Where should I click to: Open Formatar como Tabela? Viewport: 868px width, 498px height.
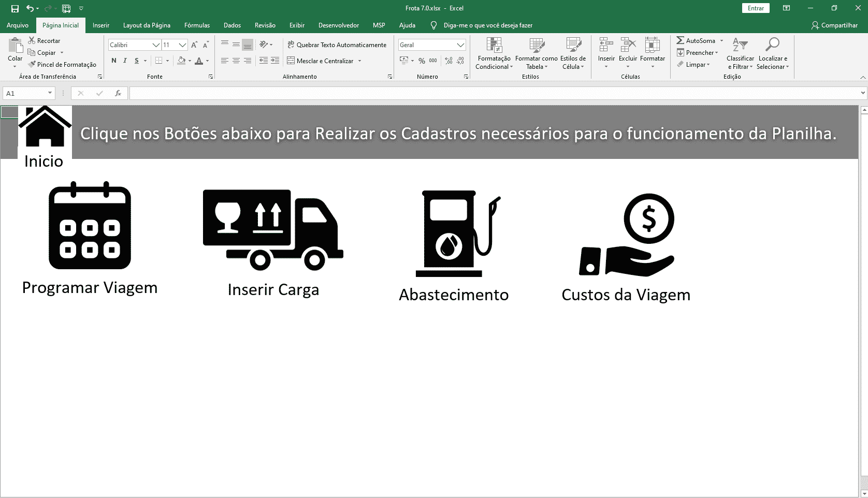click(x=537, y=53)
